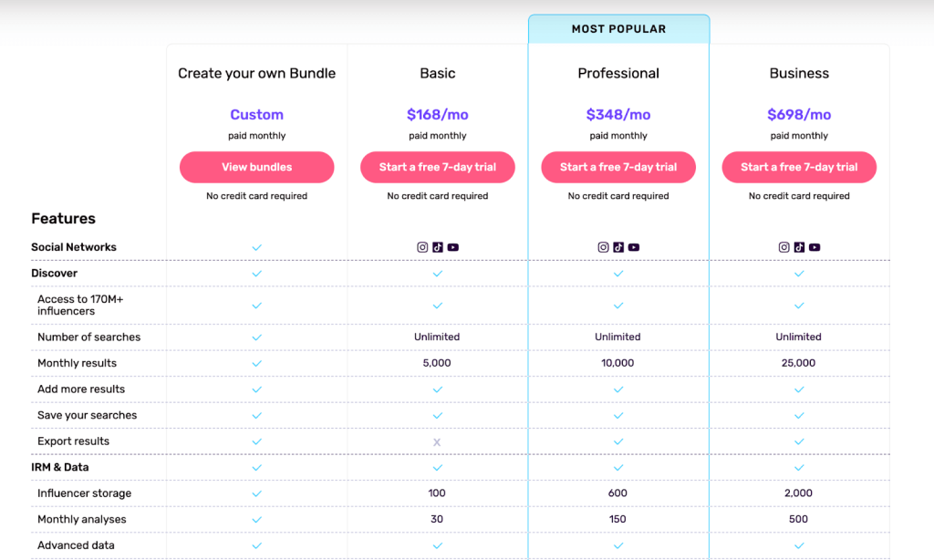This screenshot has height=560, width=934.
Task: Click Influencer storage checkmark in Bundle column
Action: pyautogui.click(x=256, y=493)
